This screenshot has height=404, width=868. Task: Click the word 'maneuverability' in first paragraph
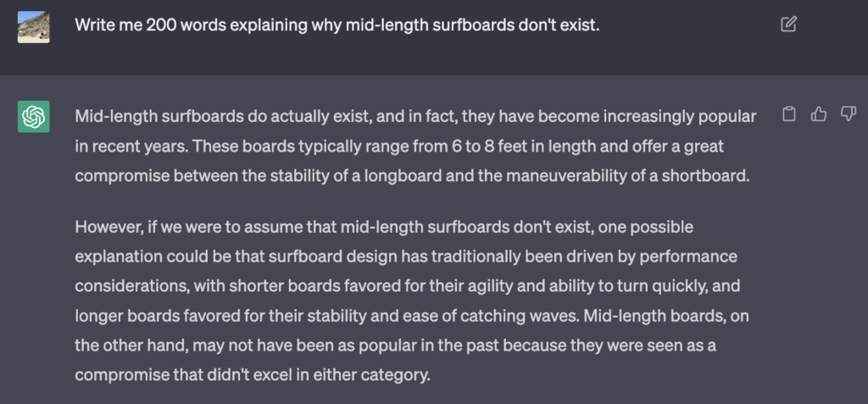click(574, 176)
